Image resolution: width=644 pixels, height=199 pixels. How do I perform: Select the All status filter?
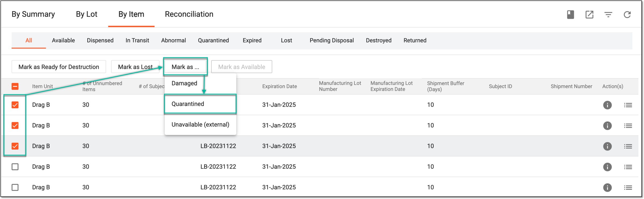pos(29,40)
